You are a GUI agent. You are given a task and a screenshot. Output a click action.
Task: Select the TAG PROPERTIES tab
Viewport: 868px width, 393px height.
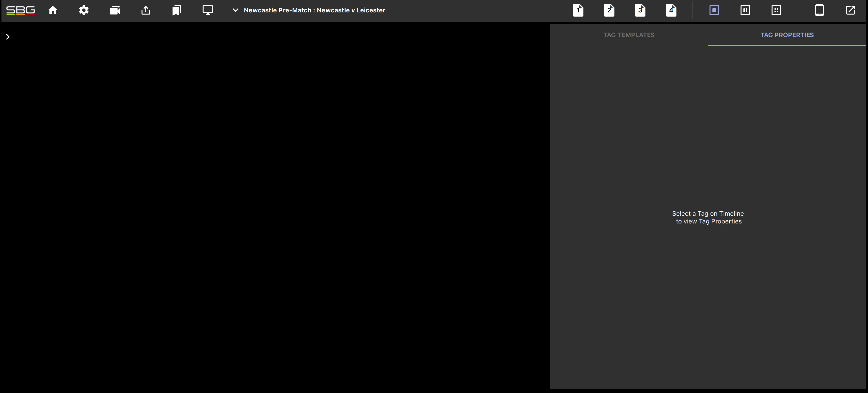[787, 35]
